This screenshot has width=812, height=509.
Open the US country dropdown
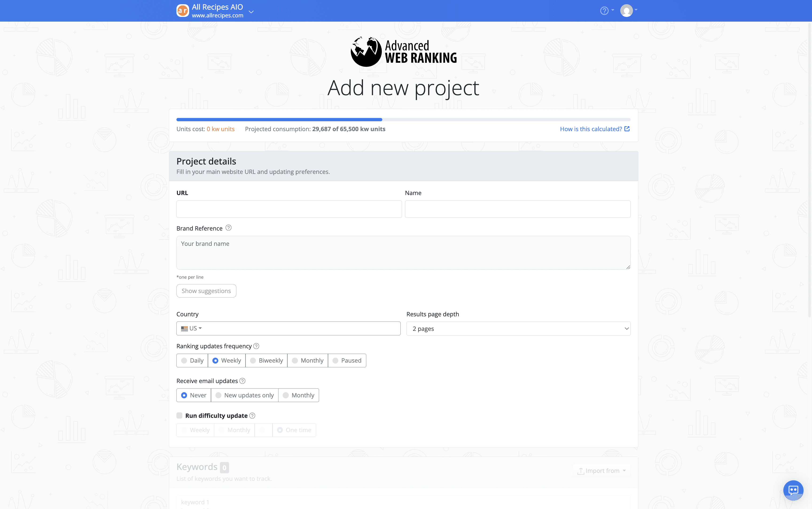[x=191, y=328]
